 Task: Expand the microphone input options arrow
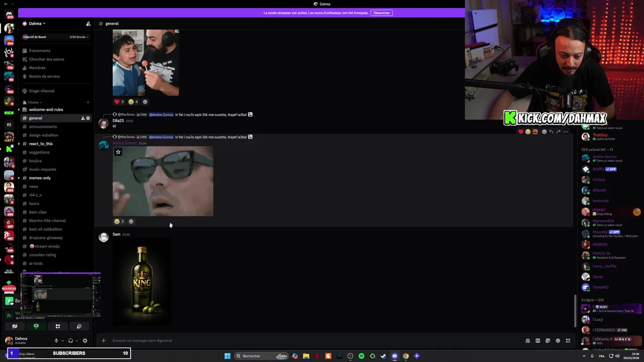point(62,340)
